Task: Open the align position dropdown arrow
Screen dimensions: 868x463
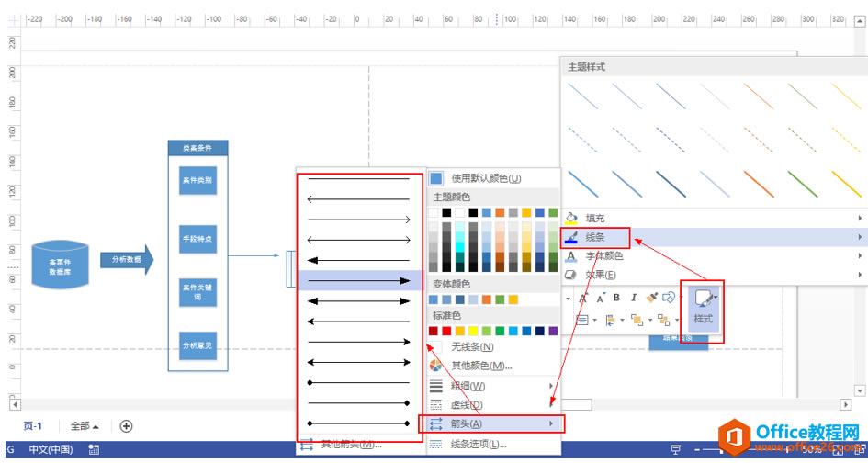Action: point(622,320)
